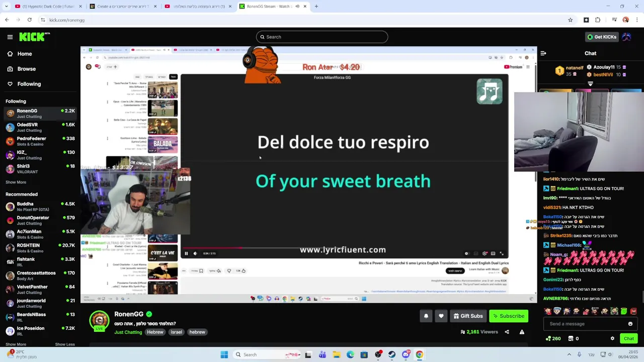Open the Just Chatting category link

[x=128, y=332]
